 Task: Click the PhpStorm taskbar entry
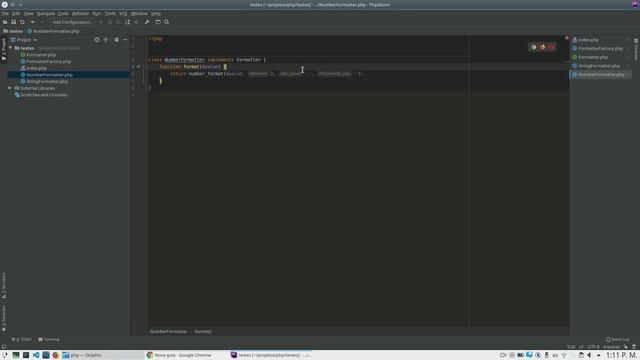click(271, 355)
